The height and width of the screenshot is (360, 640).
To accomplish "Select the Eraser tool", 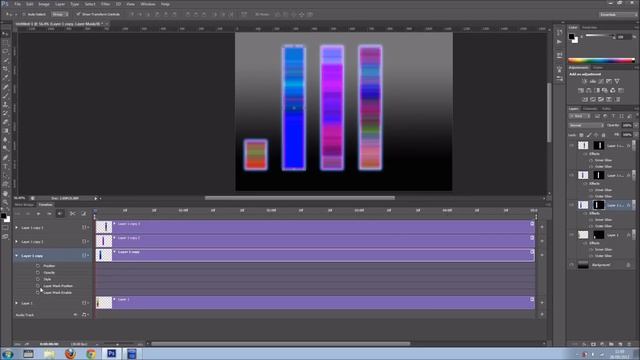I will pyautogui.click(x=5, y=122).
